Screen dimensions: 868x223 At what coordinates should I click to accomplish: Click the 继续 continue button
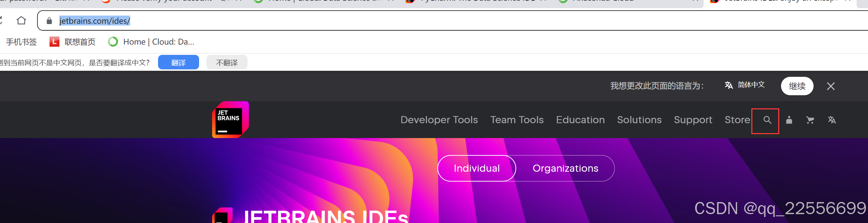coord(797,86)
